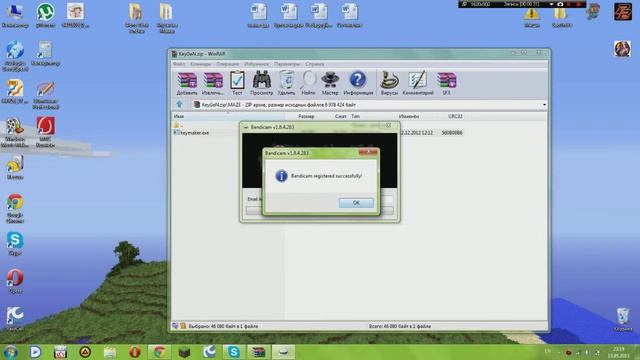Screen dimensions: 640x360
Task: Select the keymaker.exe file row
Action: tap(318, 133)
